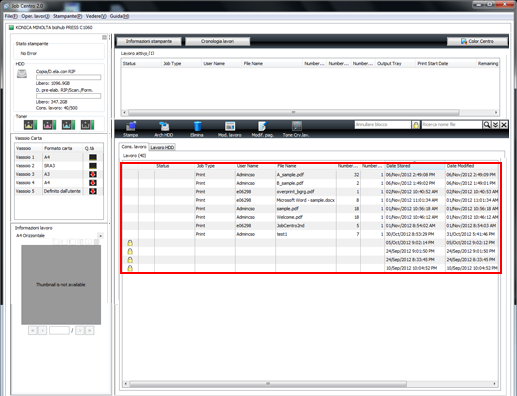
Task: Focus the Annullare blocco input field
Action: point(383,125)
